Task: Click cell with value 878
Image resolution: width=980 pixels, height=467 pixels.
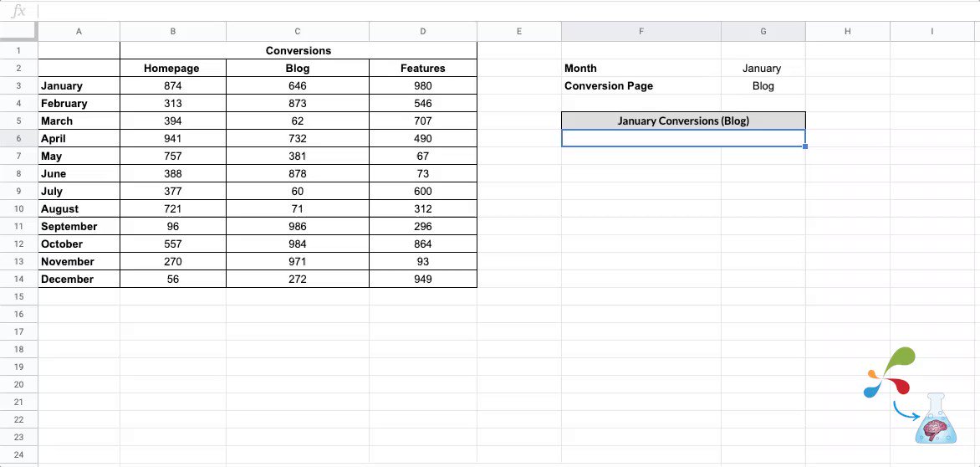Action: [x=298, y=173]
